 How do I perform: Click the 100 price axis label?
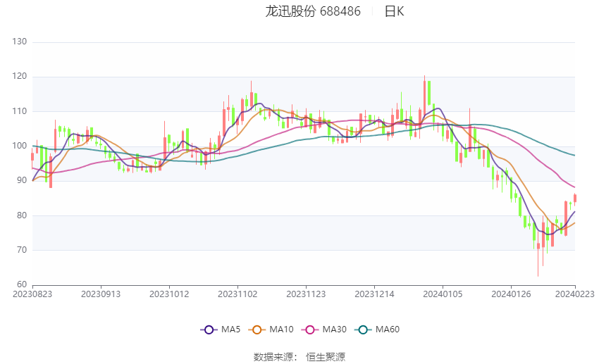[20, 146]
